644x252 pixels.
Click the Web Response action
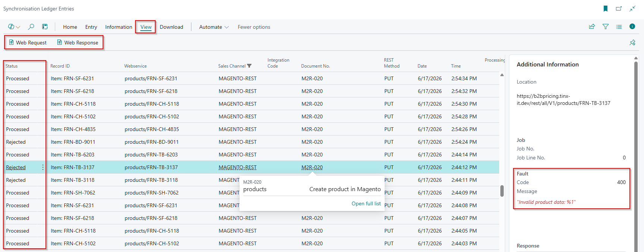click(78, 43)
